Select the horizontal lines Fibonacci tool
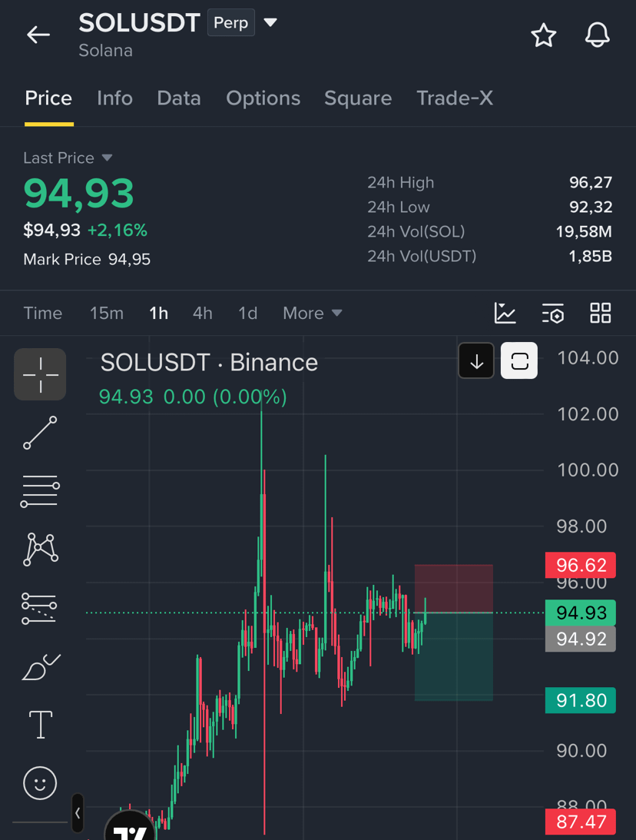The height and width of the screenshot is (840, 636). 40,491
